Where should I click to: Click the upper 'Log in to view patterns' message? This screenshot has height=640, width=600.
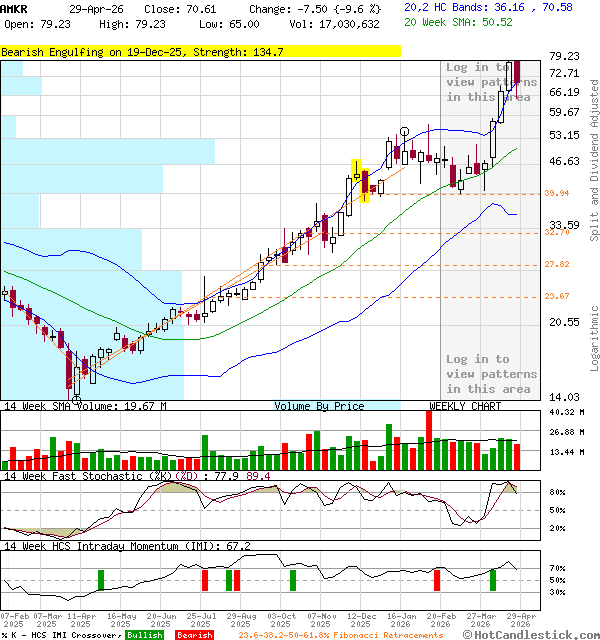(x=490, y=82)
